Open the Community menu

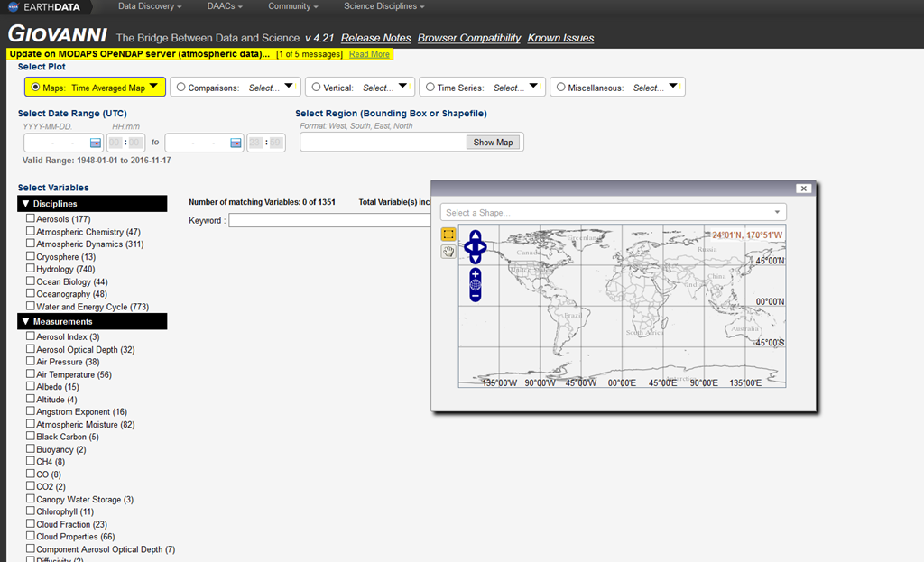click(x=293, y=6)
